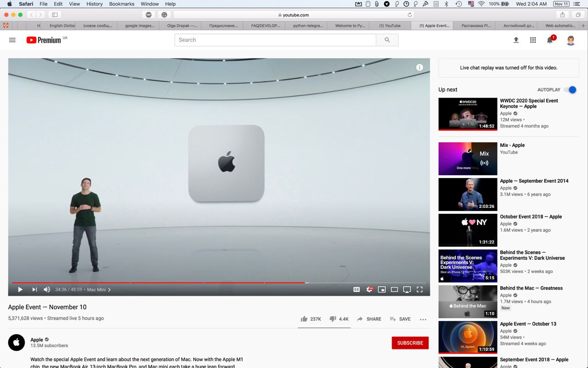Open Safari File menu
588x368 pixels.
coord(44,4)
